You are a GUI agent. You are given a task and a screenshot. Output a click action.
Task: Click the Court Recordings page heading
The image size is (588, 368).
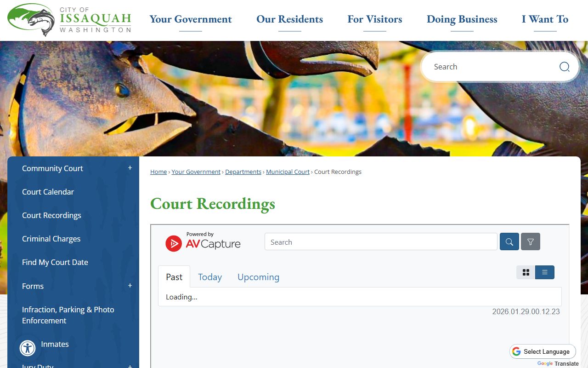coord(213,203)
